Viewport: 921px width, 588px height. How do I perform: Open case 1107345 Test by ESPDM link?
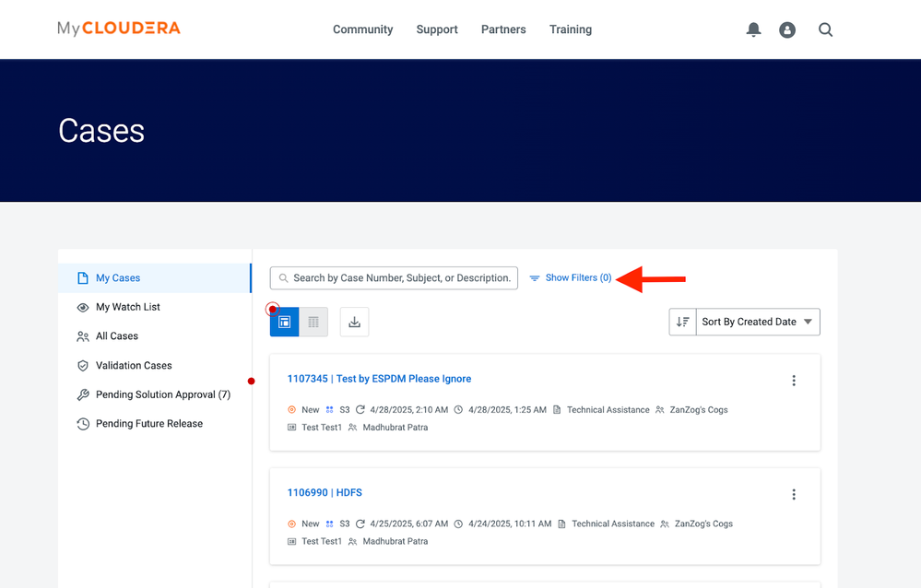(379, 379)
